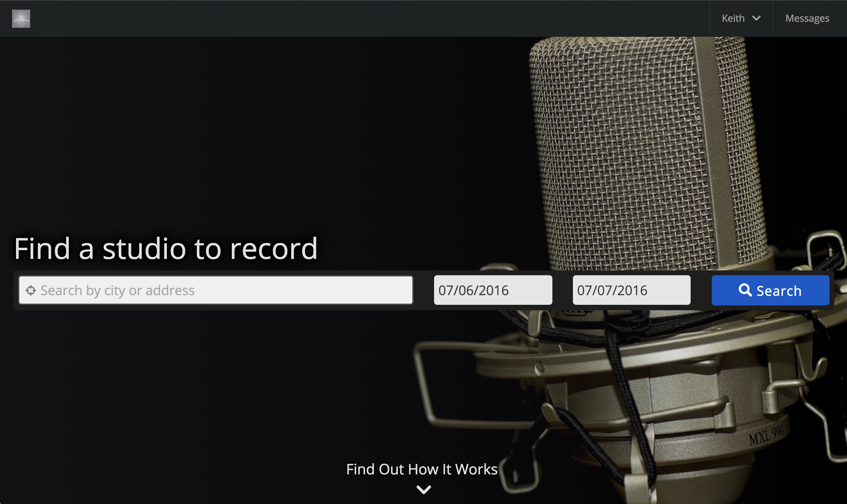Click the Keith username text in the header
Screen dimensions: 847x504
pos(733,18)
